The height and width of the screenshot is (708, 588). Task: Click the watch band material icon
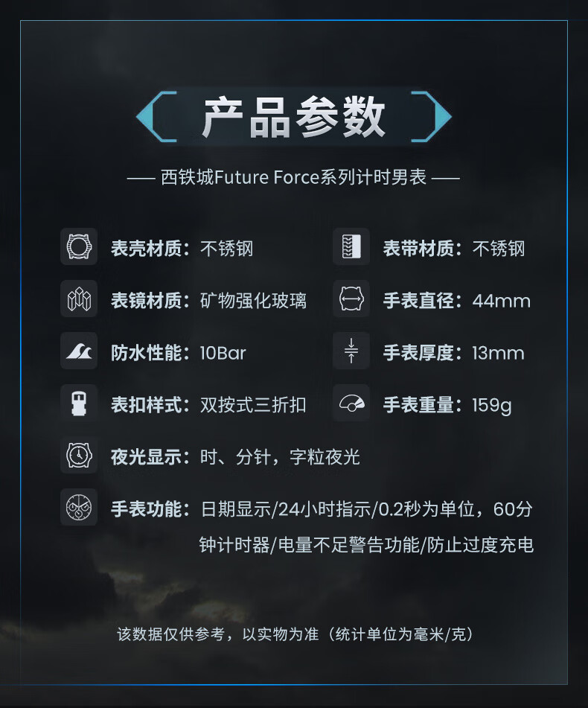[x=351, y=247]
